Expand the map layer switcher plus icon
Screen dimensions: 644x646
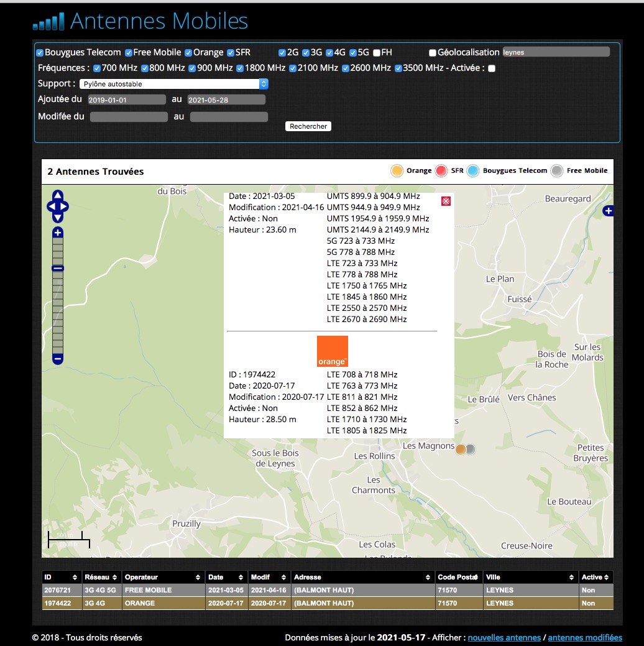pyautogui.click(x=608, y=211)
